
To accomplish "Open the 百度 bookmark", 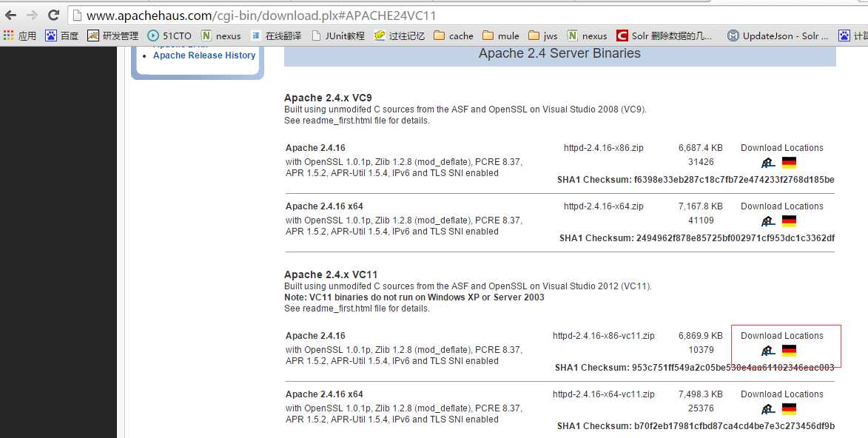I will coord(62,36).
